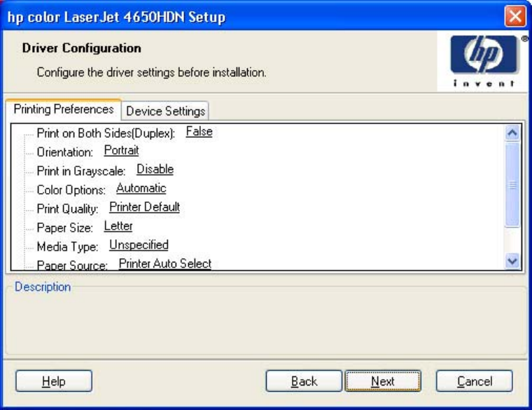Proceed with the Next button
532x410 pixels.
pyautogui.click(x=383, y=381)
